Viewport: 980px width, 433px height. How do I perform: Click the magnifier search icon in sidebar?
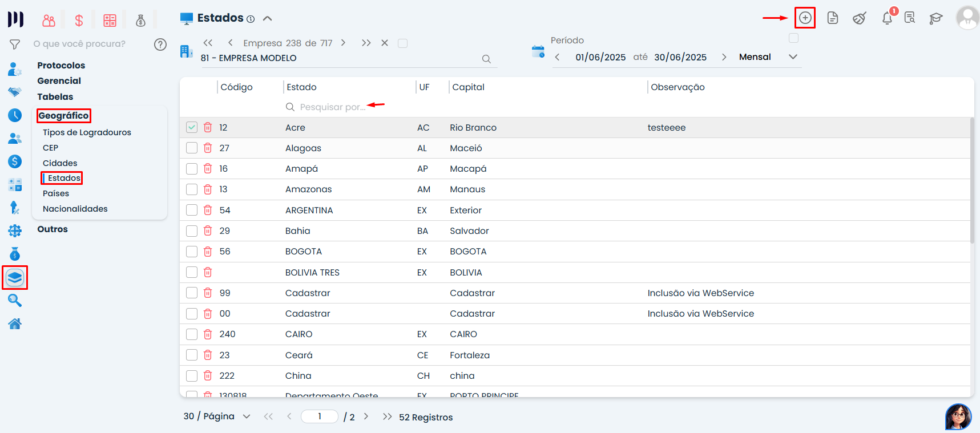click(x=15, y=300)
